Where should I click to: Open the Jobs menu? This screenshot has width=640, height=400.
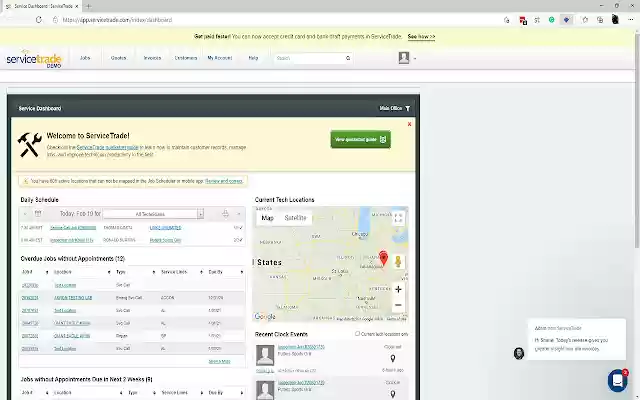point(85,58)
